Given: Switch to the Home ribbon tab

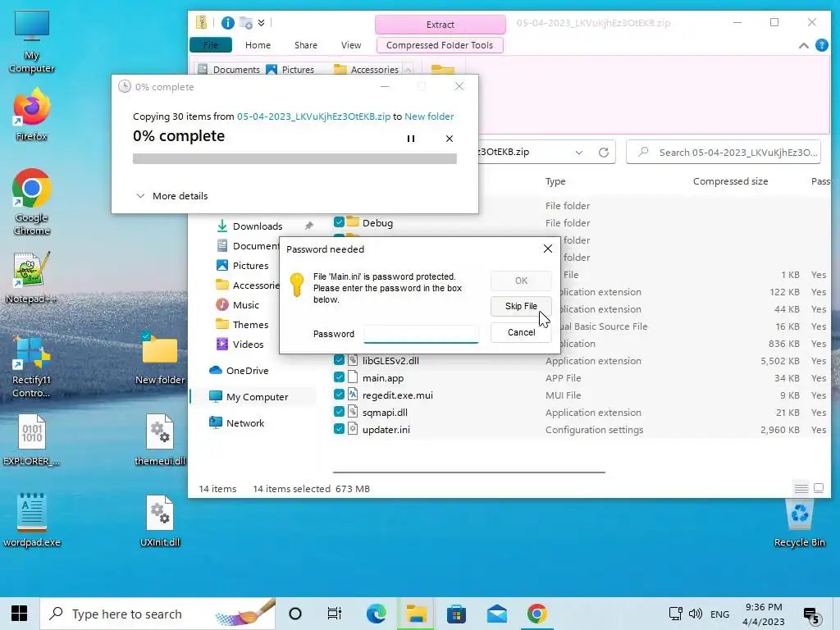Looking at the screenshot, I should click(258, 45).
